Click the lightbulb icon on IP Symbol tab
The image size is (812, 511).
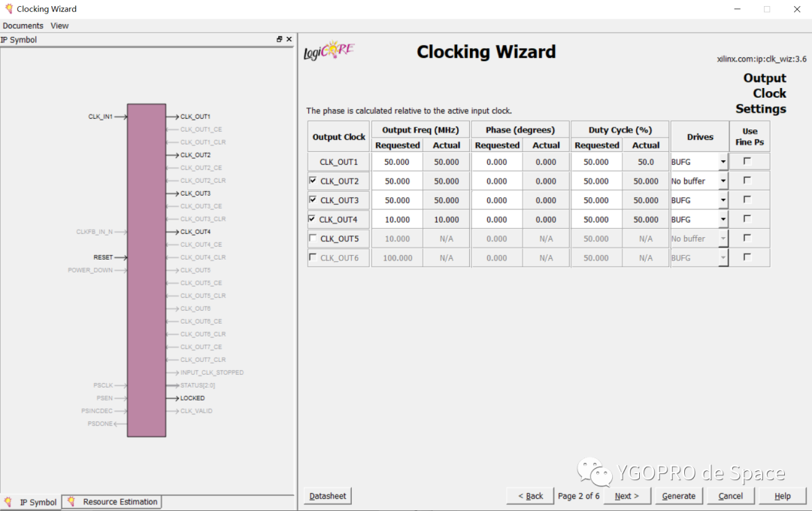(x=8, y=502)
